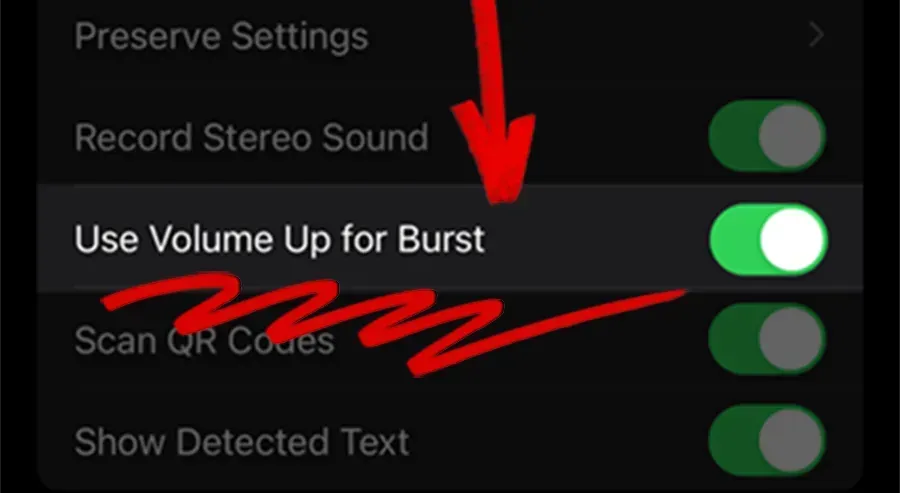Image resolution: width=900 pixels, height=493 pixels.
Task: Toggle the Scan QR Codes switch
Action: 767,340
